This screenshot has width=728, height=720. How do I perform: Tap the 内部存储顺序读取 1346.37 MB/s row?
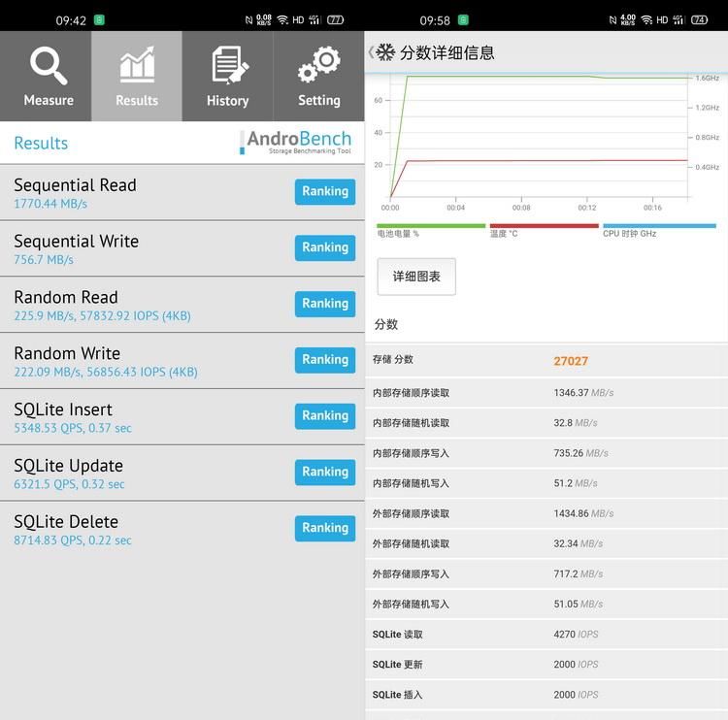(546, 393)
